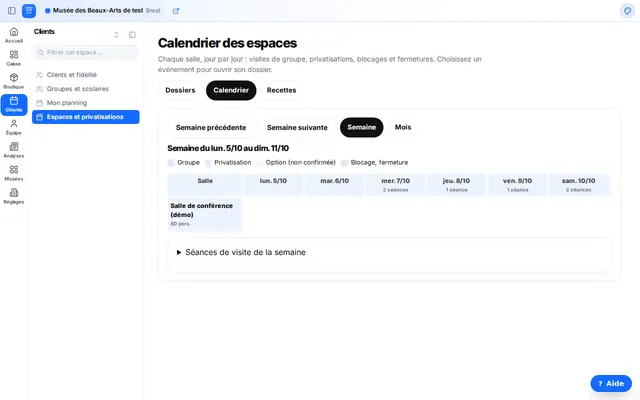Open Boutique in the navigation rail
The image size is (640, 400).
click(14, 81)
